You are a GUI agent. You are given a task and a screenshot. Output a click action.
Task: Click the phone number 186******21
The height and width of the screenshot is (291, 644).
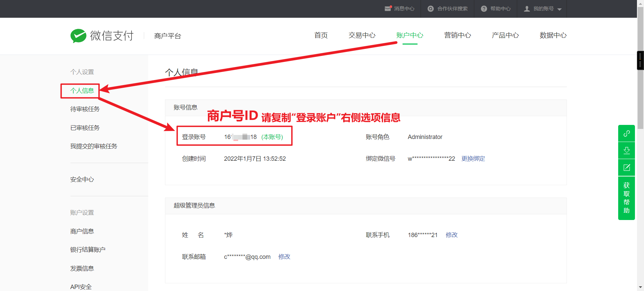point(423,235)
